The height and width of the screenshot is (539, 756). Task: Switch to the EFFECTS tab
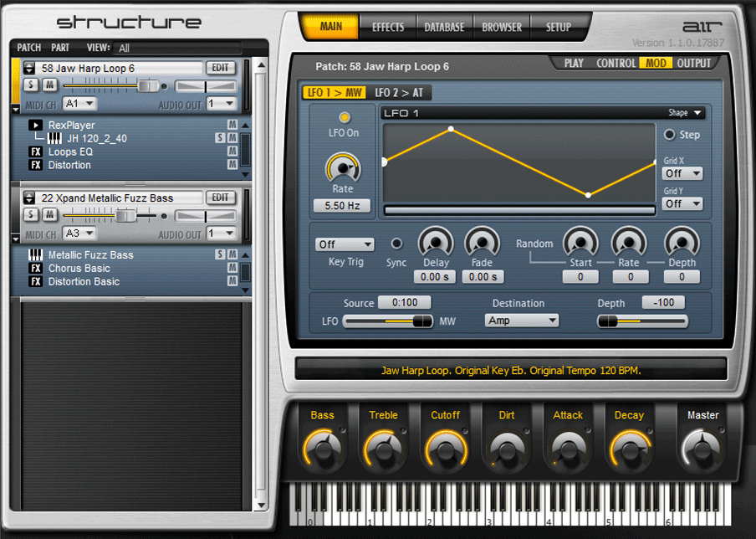click(388, 26)
